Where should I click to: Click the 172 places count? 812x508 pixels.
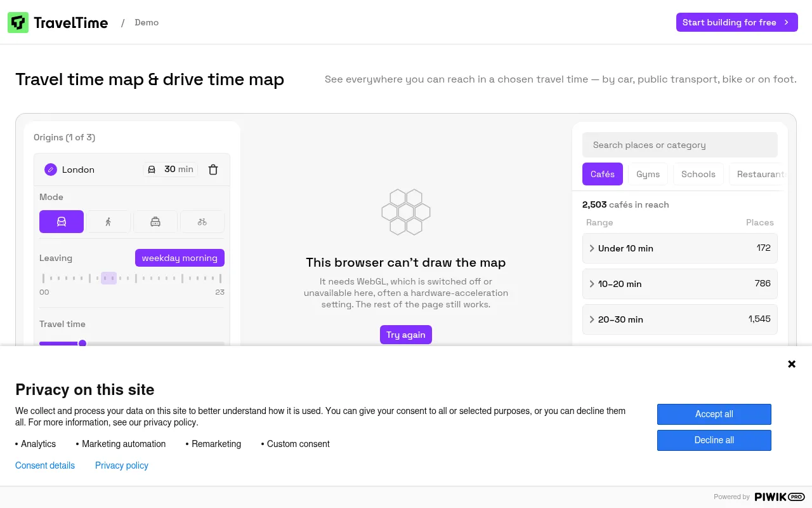tap(764, 248)
